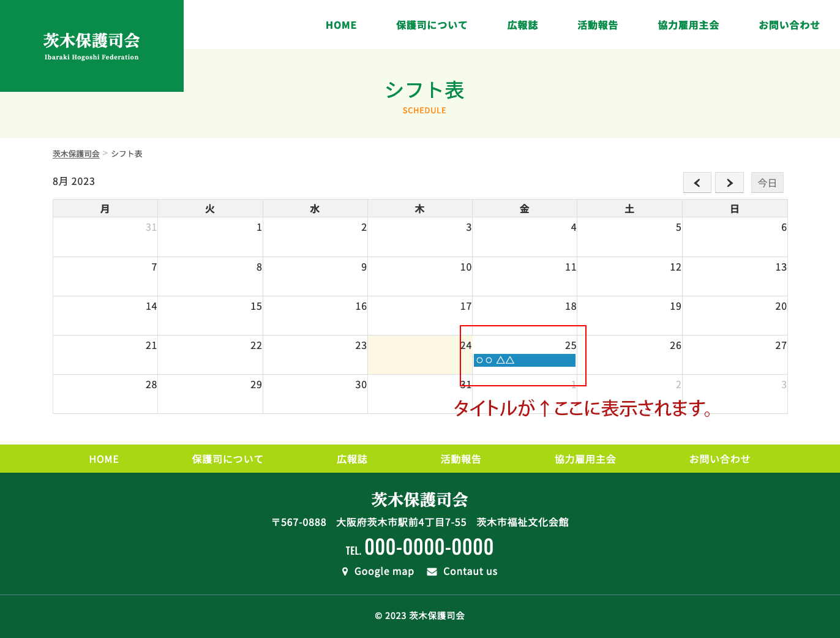This screenshot has width=840, height=638.
Task: Click お問い合わせ in the footer menu
Action: [x=719, y=459]
